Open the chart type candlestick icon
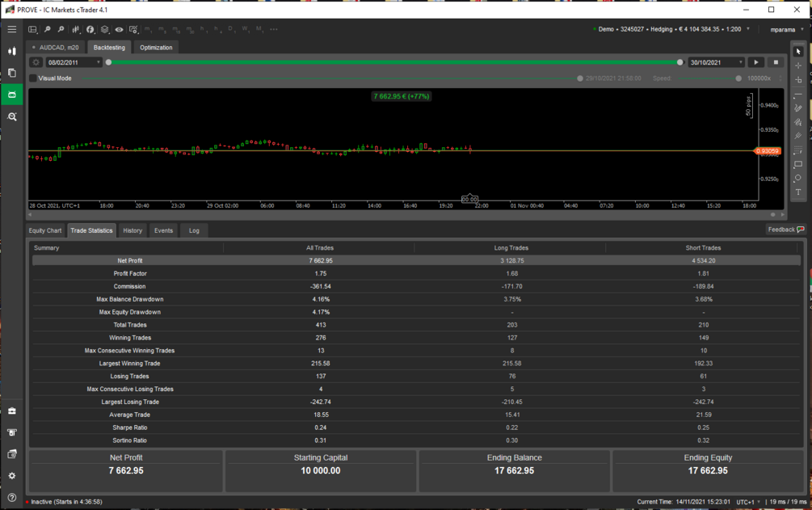The image size is (812, 510). click(x=76, y=30)
